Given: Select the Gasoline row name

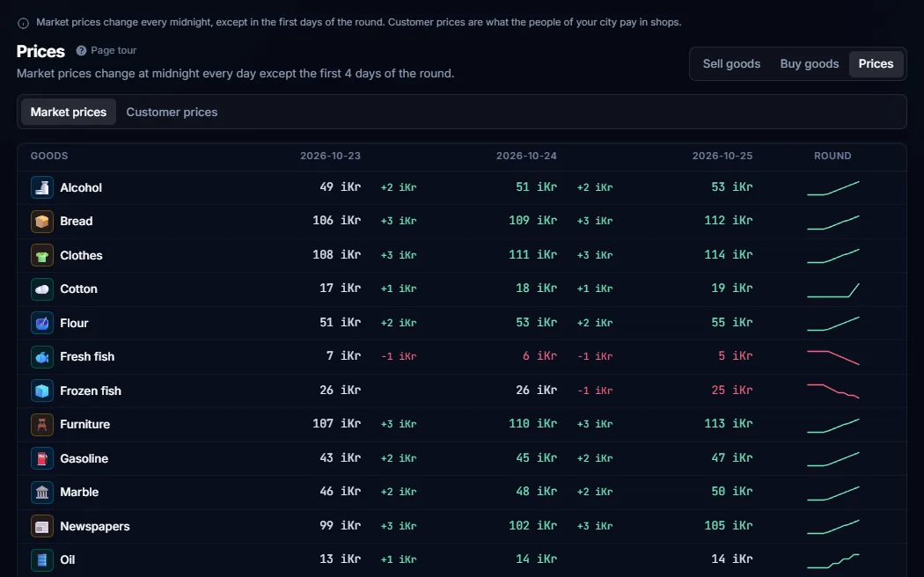Looking at the screenshot, I should pyautogui.click(x=84, y=458).
